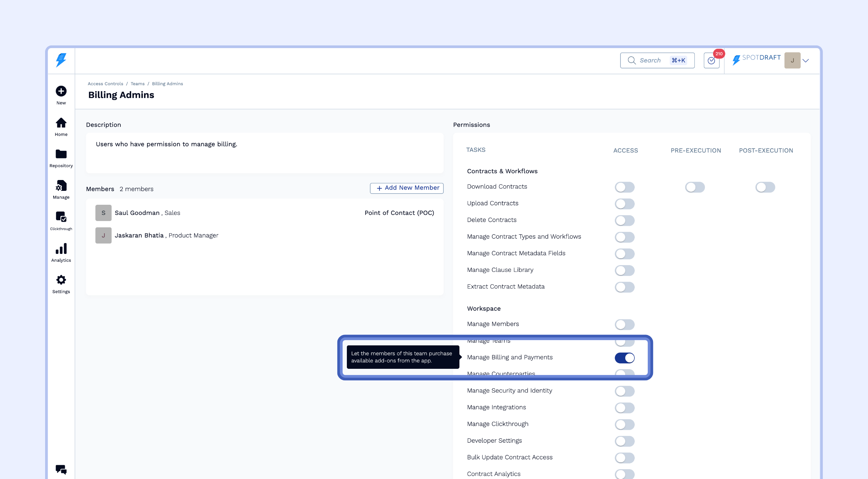Enable the Upload Contracts access toggle
This screenshot has height=479, width=868.
625,204
